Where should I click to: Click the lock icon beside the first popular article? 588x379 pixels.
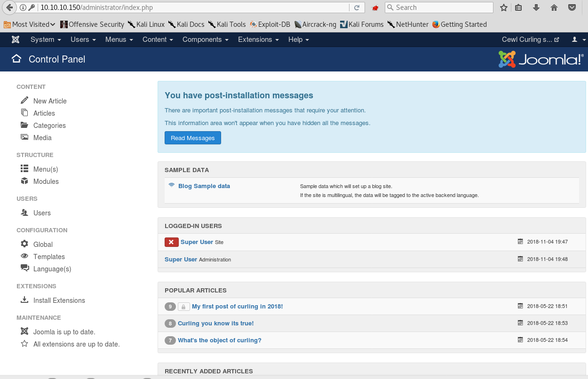tap(183, 307)
